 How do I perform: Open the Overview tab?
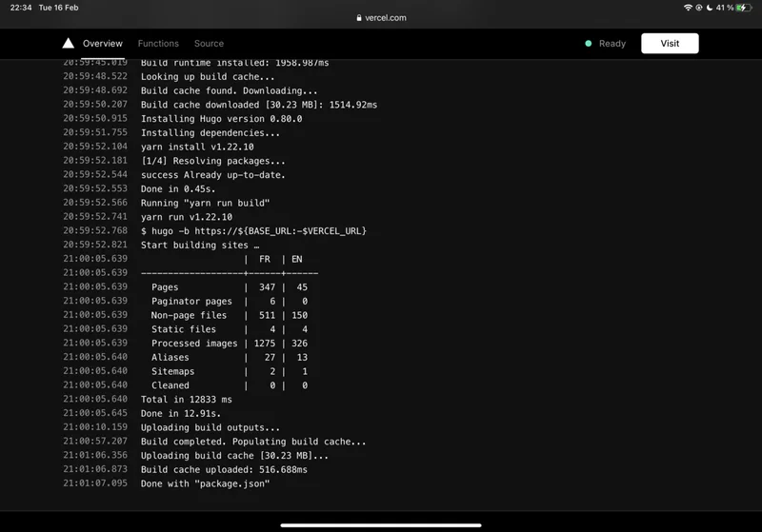(103, 43)
